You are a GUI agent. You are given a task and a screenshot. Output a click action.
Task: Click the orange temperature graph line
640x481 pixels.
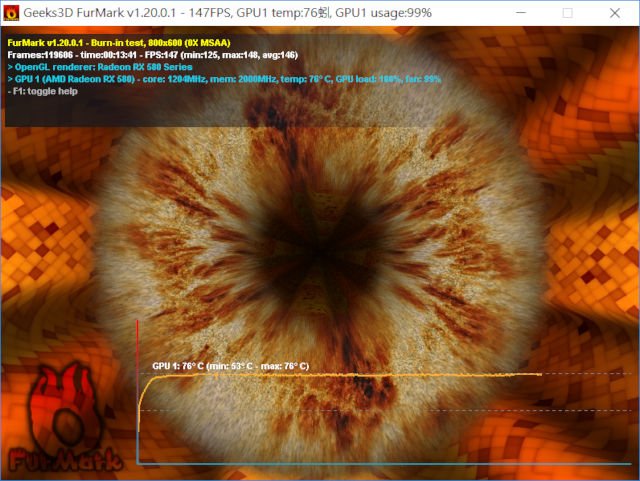click(x=341, y=375)
